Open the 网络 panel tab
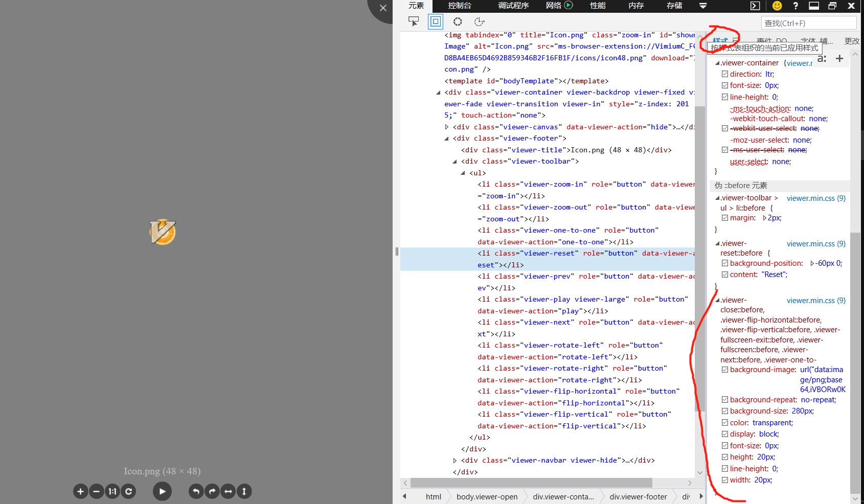 point(554,6)
